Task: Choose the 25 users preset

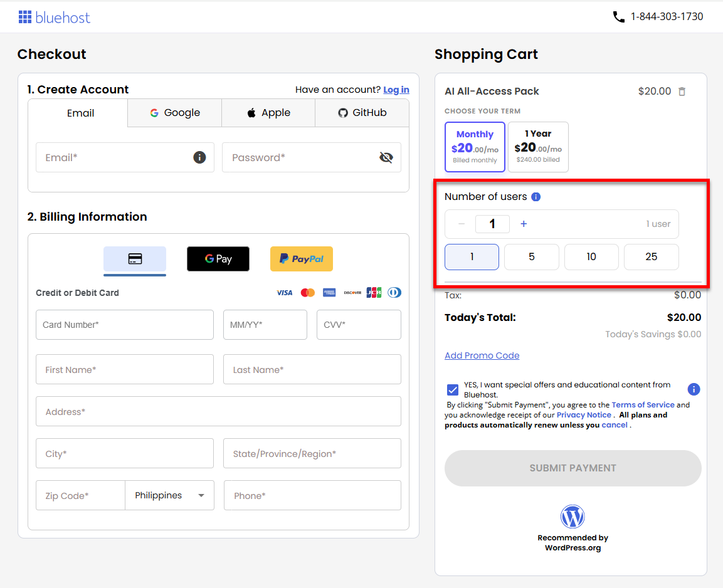Action: point(651,257)
